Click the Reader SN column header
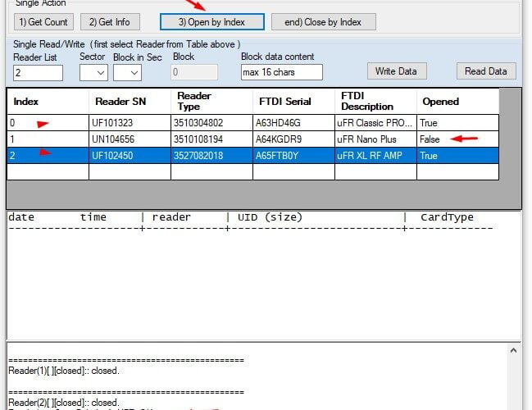This screenshot has height=410, width=532. [130, 101]
